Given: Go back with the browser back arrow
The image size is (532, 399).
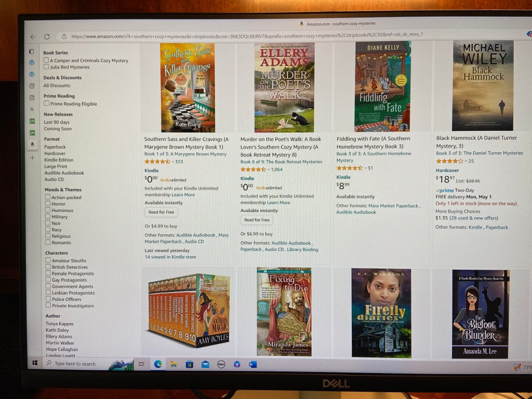Looking at the screenshot, I should [x=33, y=37].
